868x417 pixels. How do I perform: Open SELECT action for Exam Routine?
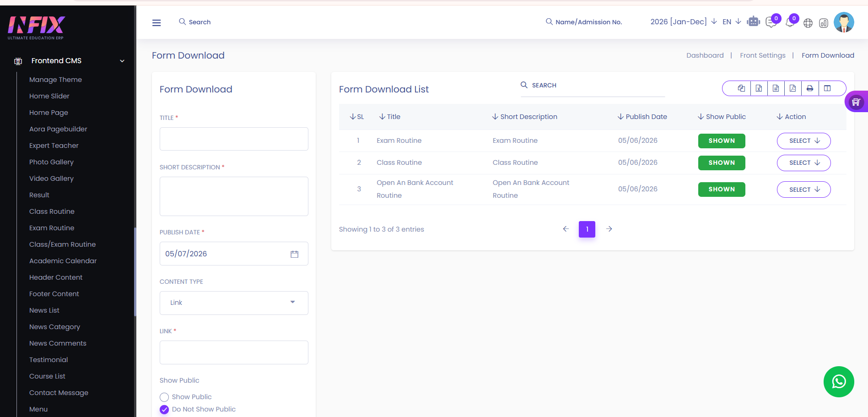pyautogui.click(x=804, y=141)
